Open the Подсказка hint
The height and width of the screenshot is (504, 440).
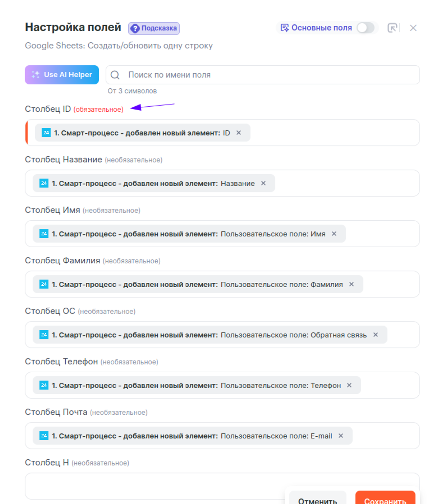[154, 28]
